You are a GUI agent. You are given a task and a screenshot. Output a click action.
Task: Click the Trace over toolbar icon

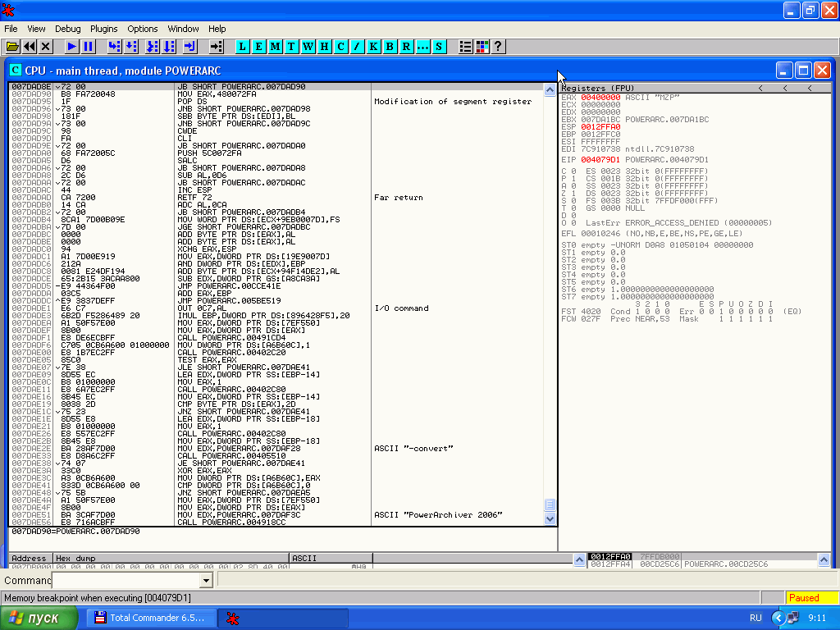[169, 47]
